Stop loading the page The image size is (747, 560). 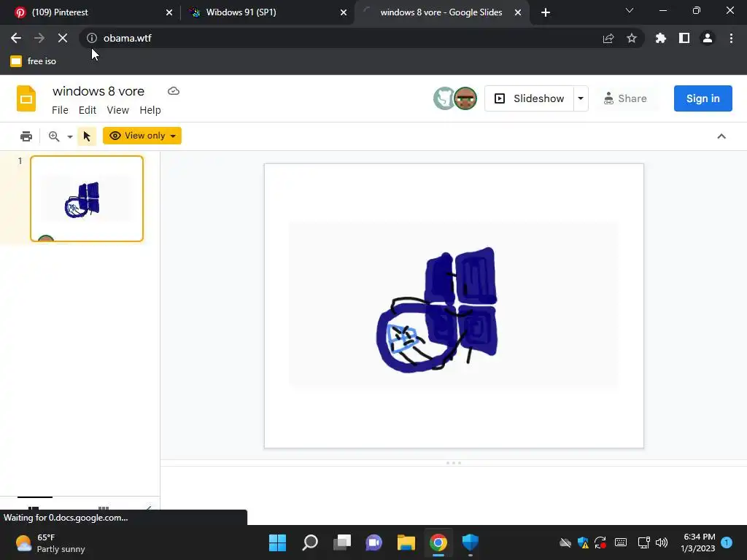tap(63, 38)
